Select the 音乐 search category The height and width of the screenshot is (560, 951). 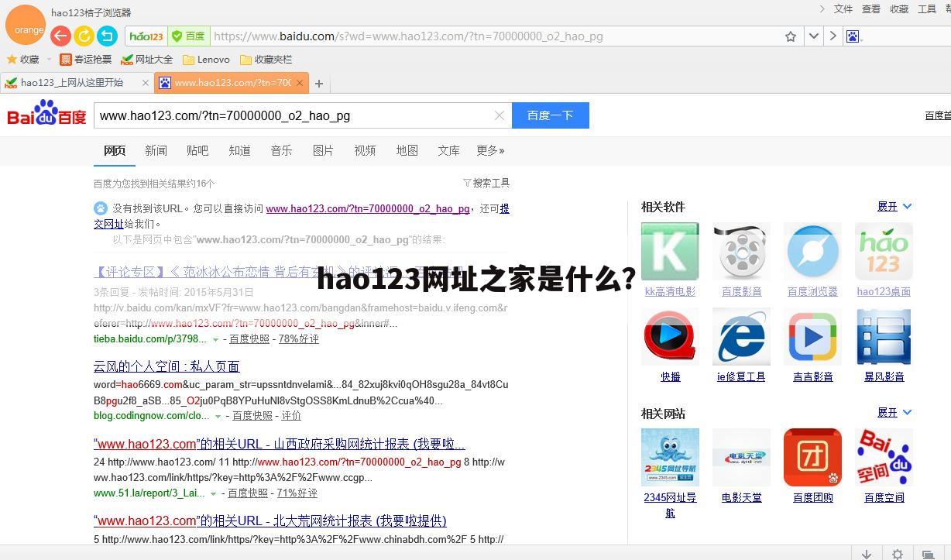281,150
